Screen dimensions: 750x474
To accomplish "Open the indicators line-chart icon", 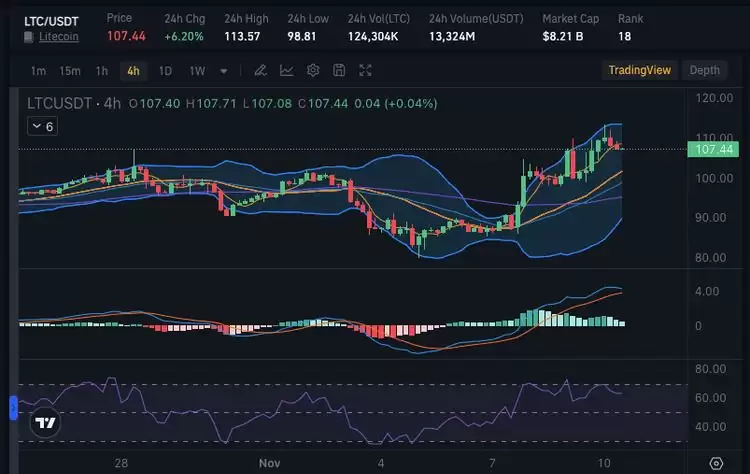I will tap(287, 71).
